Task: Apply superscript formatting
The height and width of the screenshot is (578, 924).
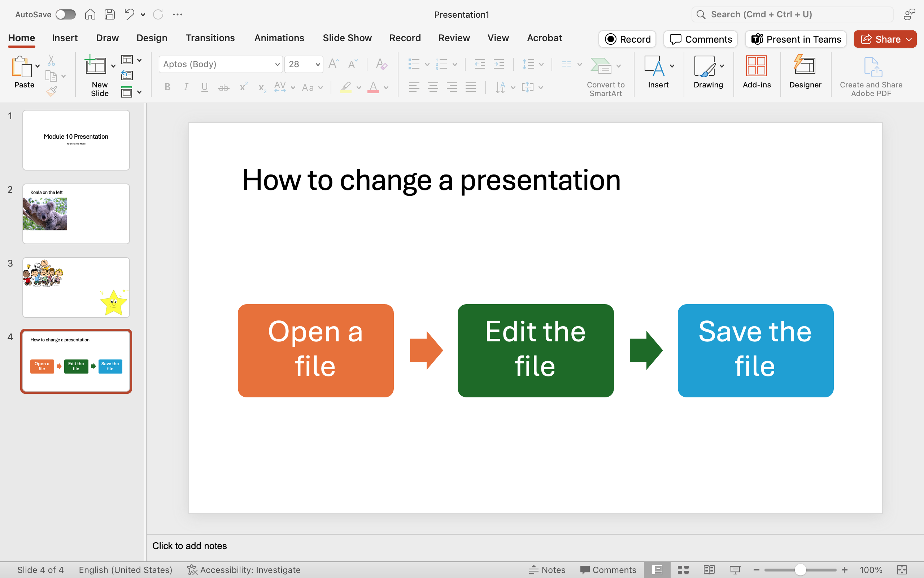Action: coord(244,87)
